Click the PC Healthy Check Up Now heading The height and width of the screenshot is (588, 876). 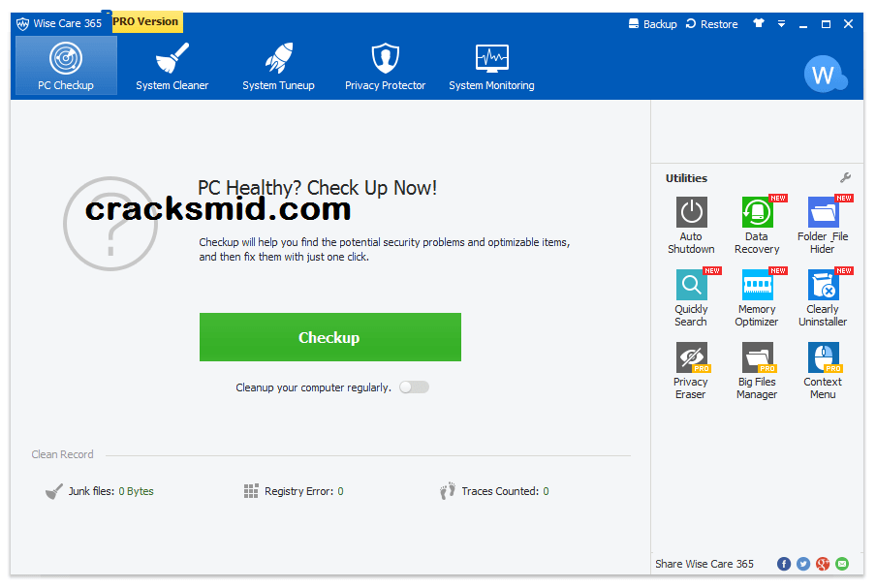pos(317,188)
